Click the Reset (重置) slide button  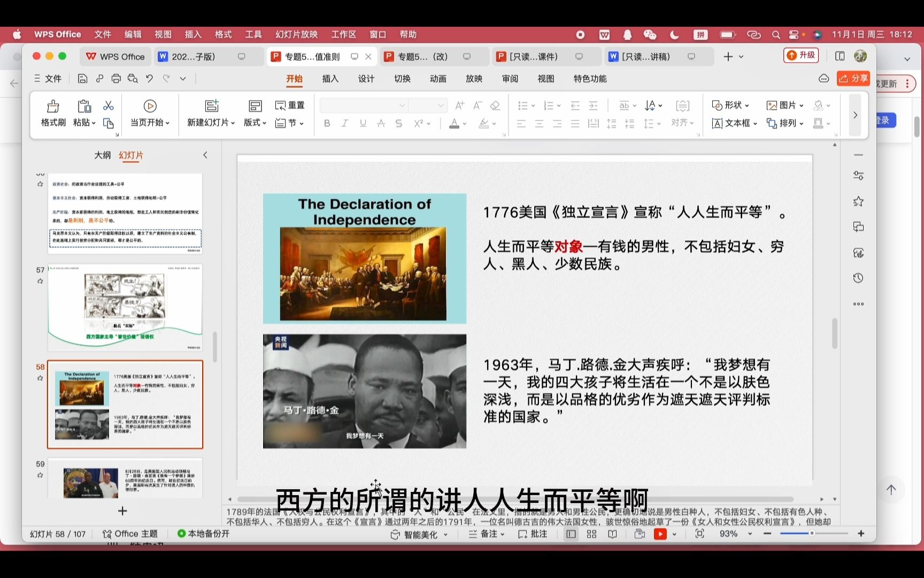pos(289,105)
